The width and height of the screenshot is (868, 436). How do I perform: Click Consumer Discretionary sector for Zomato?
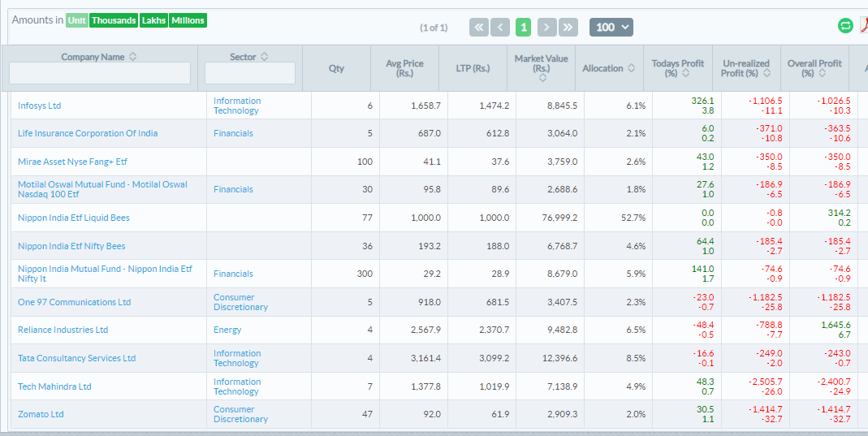241,414
